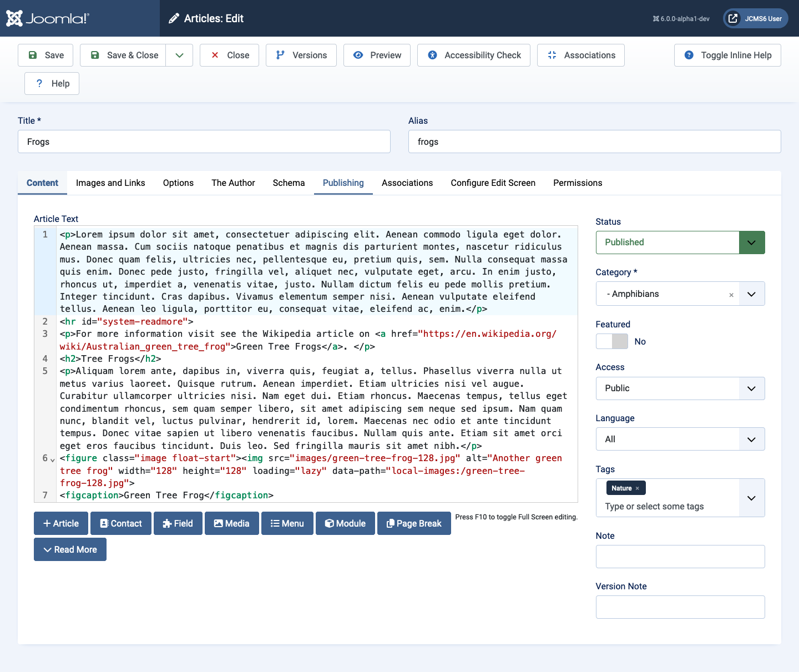
Task: Remove the Nature tag
Action: click(638, 488)
